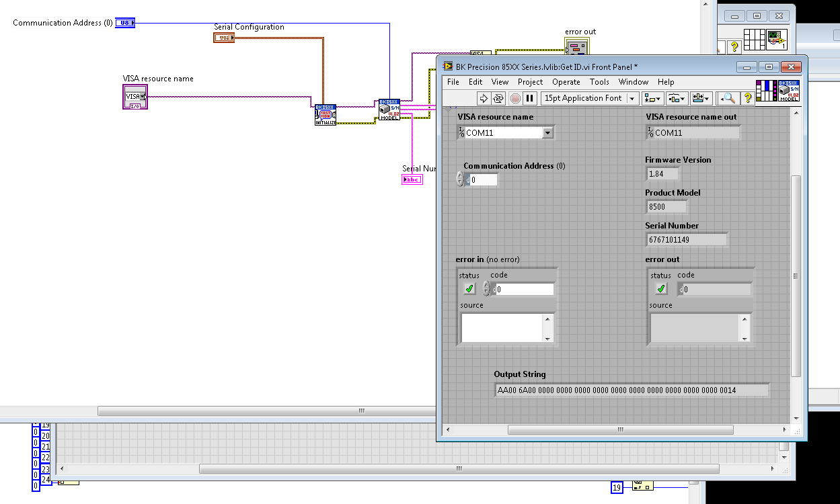
Task: Click the Output String text field
Action: tap(632, 390)
